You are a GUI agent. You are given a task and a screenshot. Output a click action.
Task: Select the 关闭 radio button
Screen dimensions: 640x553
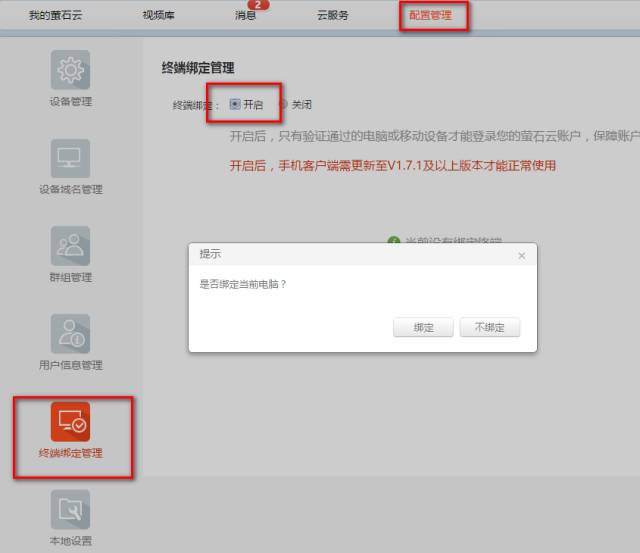[283, 104]
